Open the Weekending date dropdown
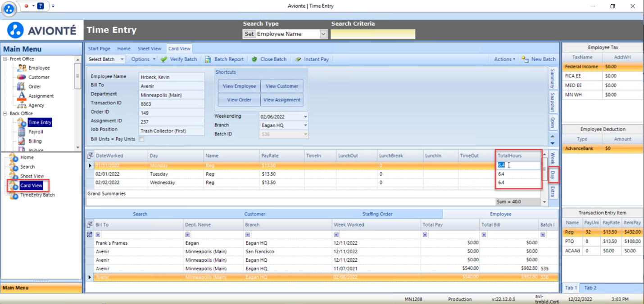 click(x=305, y=116)
